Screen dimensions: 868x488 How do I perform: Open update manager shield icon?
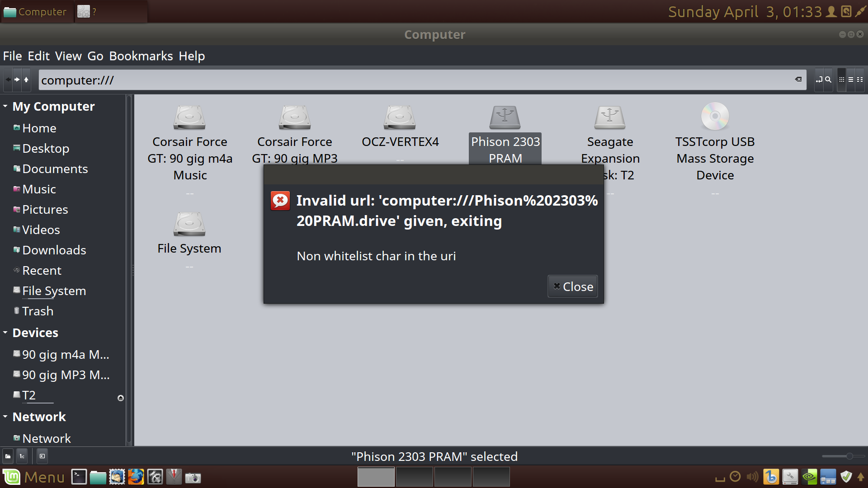(846, 477)
